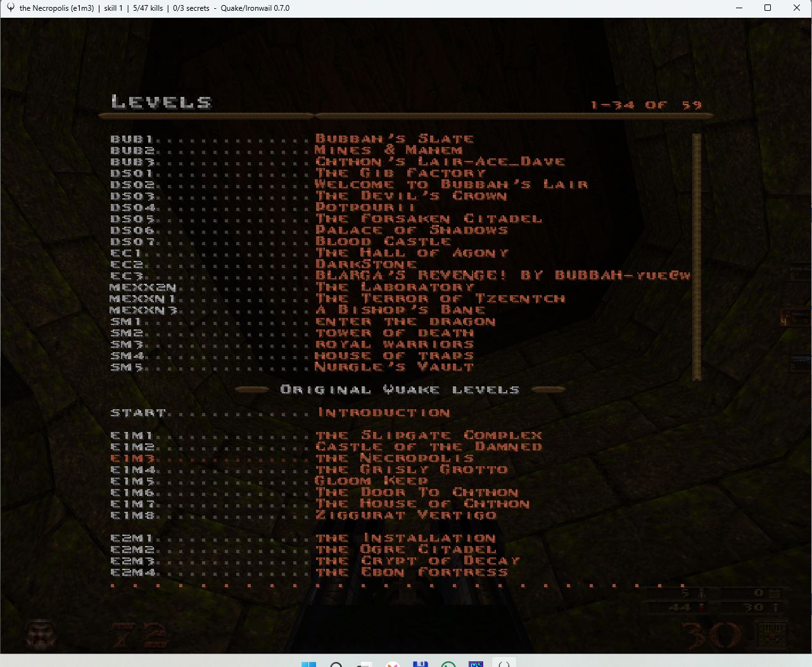Select DS05 The Forsaken Citadel
Screen dimensions: 812x667
[x=326, y=219]
